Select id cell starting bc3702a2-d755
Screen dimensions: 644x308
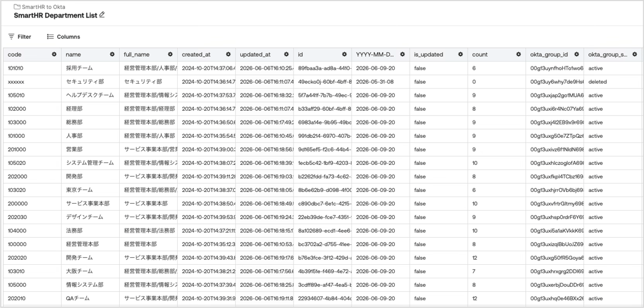click(323, 244)
